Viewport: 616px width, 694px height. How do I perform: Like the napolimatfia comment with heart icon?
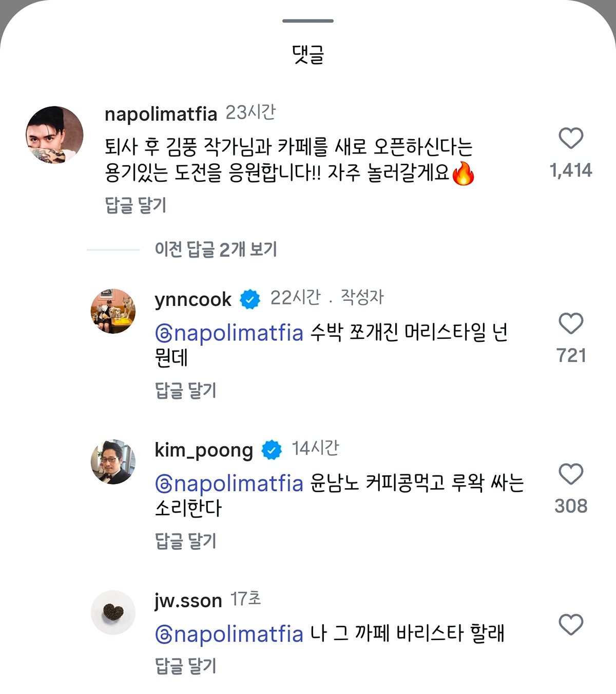coord(570,139)
